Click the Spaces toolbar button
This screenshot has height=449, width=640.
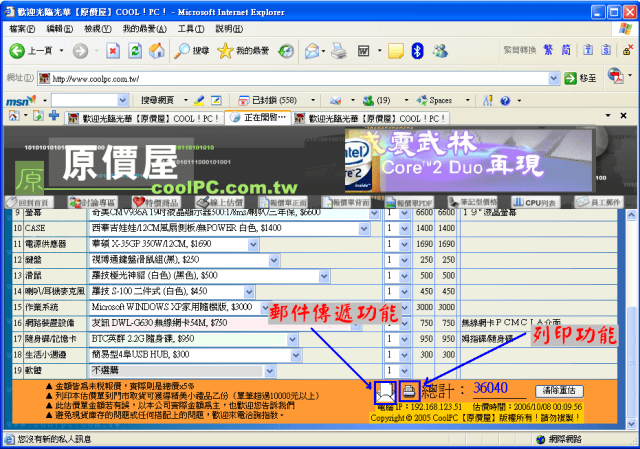(434, 100)
